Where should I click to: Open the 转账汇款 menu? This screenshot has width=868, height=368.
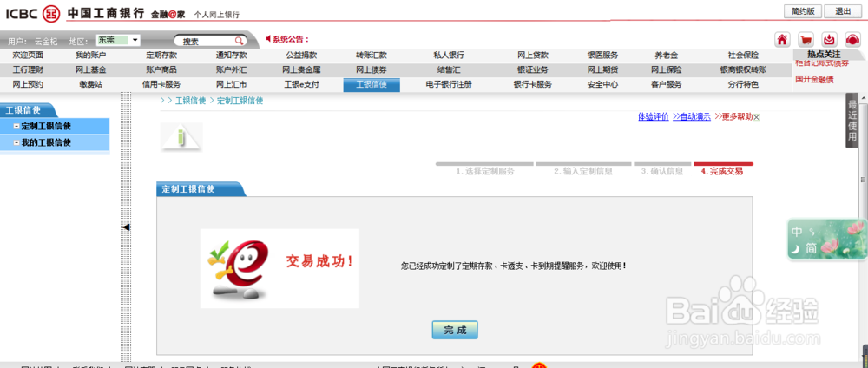372,56
